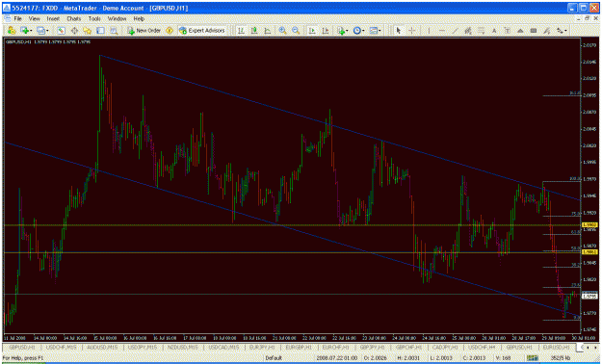602x364 pixels.
Task: Switch to the USDCHF,M15 chart tab
Action: coord(61,347)
